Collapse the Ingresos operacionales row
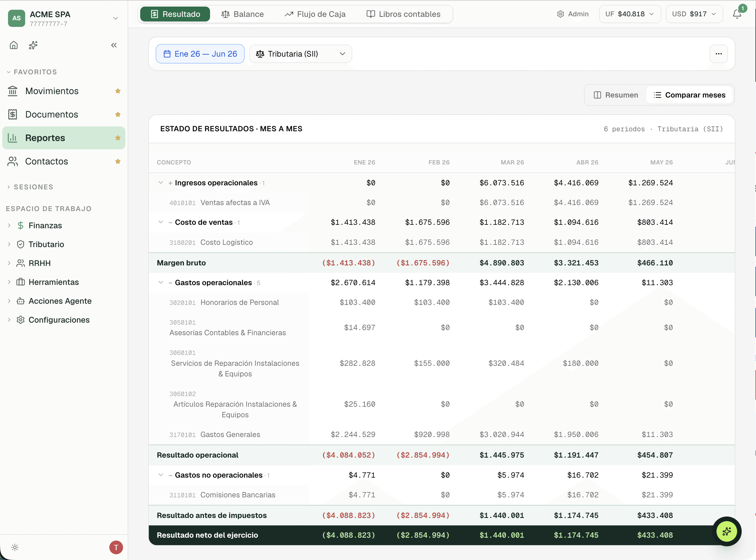Viewport: 756px width, 560px height. [x=161, y=183]
